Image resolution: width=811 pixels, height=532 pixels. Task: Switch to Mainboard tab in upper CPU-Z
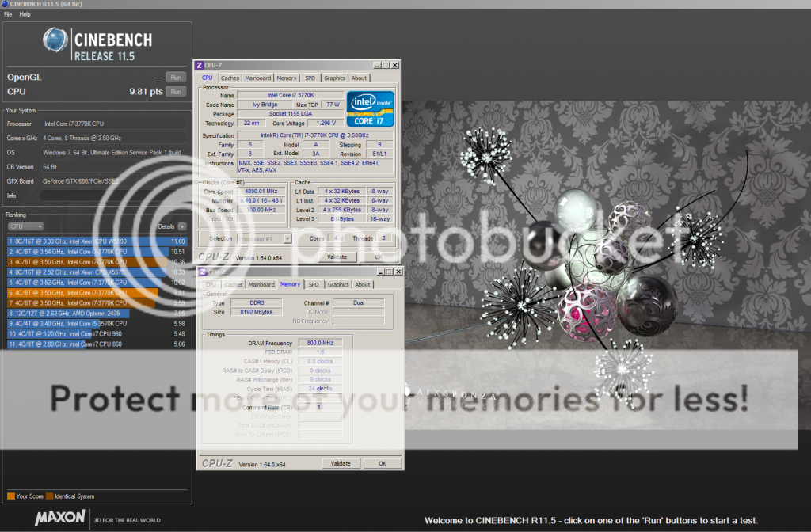[257, 78]
